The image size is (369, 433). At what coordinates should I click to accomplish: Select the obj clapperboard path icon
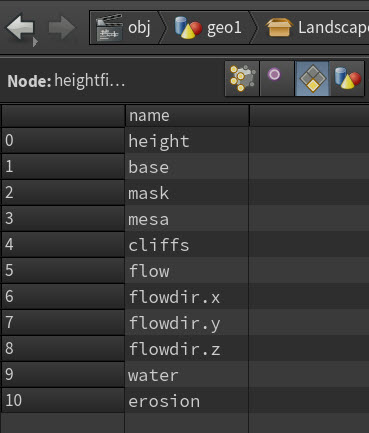(x=109, y=28)
